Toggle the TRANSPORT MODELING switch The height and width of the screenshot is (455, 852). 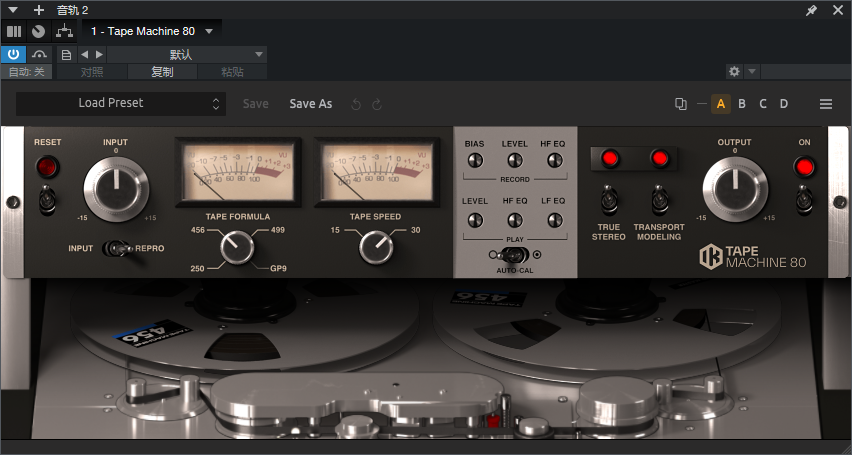tap(659, 200)
